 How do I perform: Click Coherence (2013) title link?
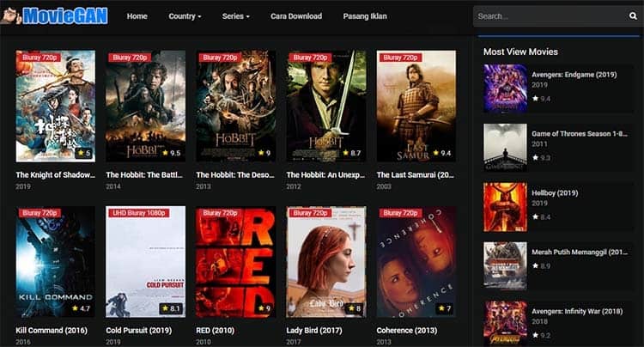click(407, 330)
